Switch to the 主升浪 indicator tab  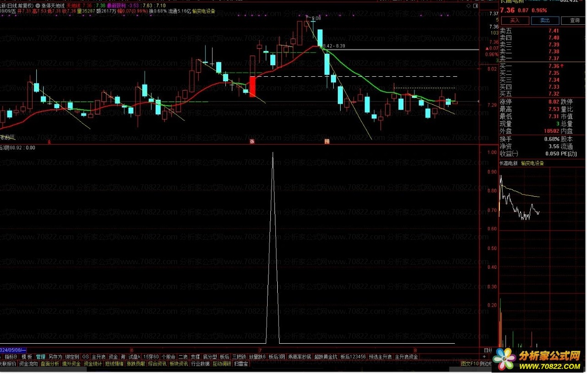click(x=98, y=357)
